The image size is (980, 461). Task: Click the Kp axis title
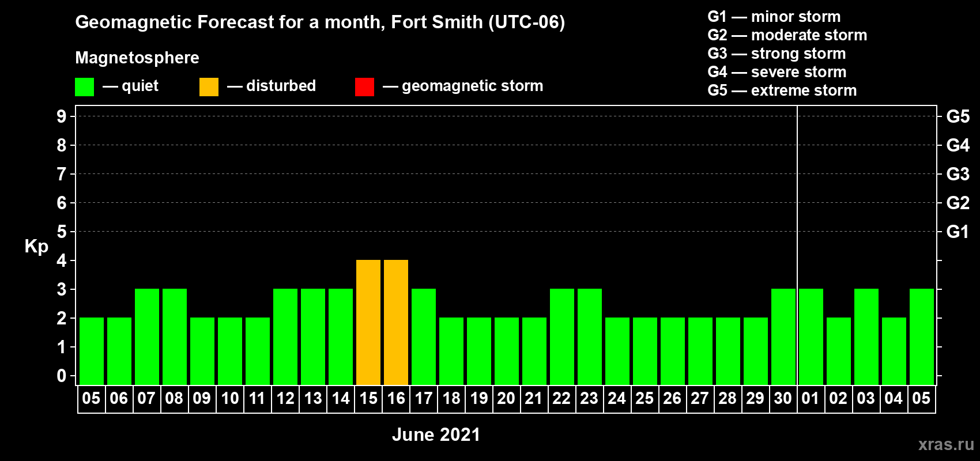[x=36, y=246]
